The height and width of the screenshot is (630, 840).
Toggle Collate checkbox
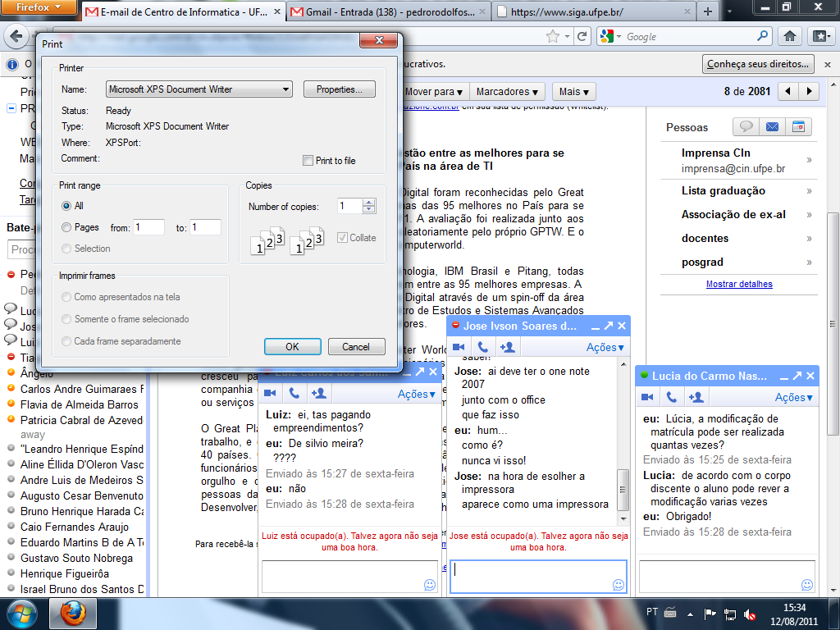pos(342,237)
